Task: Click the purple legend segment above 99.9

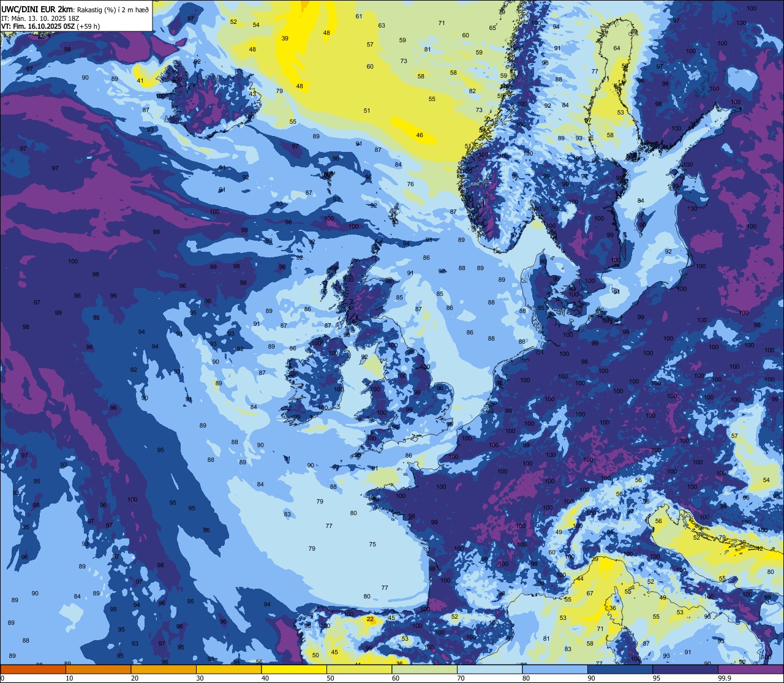Action: 750,670
